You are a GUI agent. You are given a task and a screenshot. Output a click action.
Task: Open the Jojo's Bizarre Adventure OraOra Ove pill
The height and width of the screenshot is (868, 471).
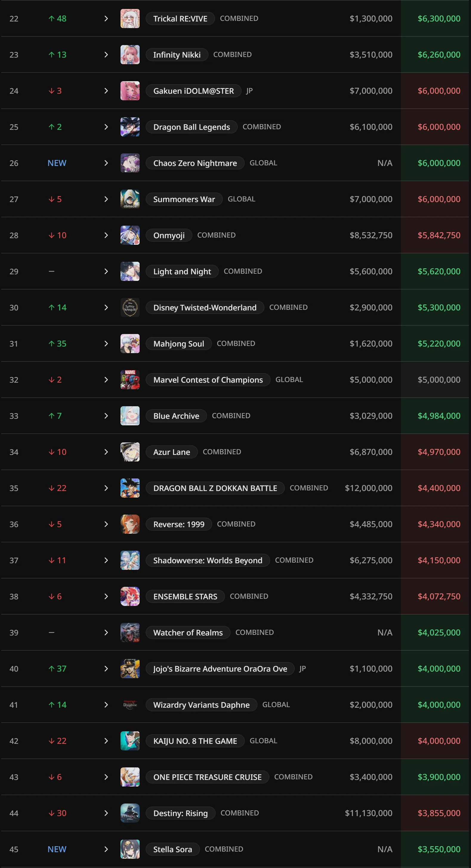(x=220, y=669)
